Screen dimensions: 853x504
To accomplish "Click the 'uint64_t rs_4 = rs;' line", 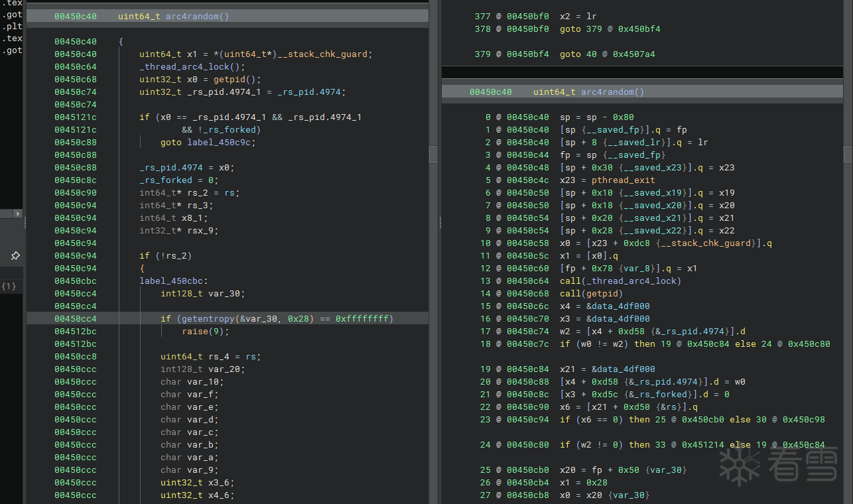I will (x=211, y=357).
